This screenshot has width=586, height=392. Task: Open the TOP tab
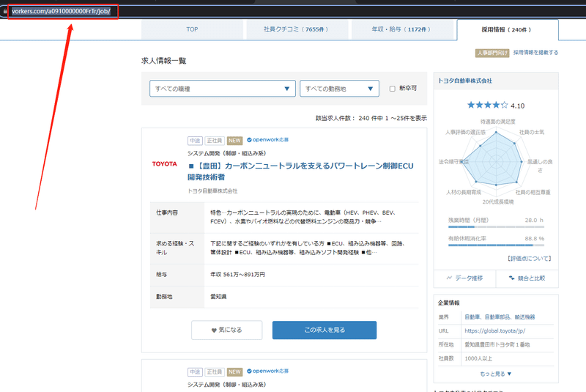point(192,29)
